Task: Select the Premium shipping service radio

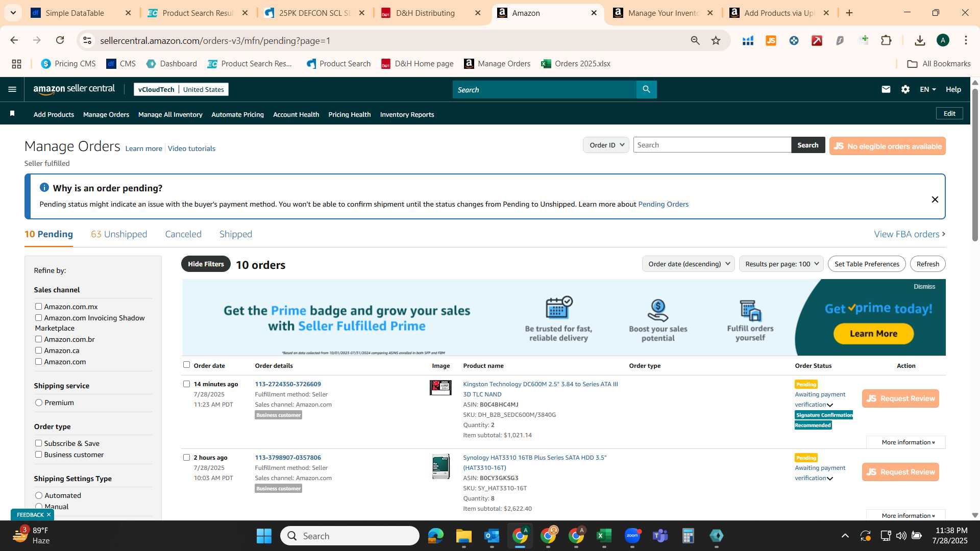Action: tap(39, 403)
